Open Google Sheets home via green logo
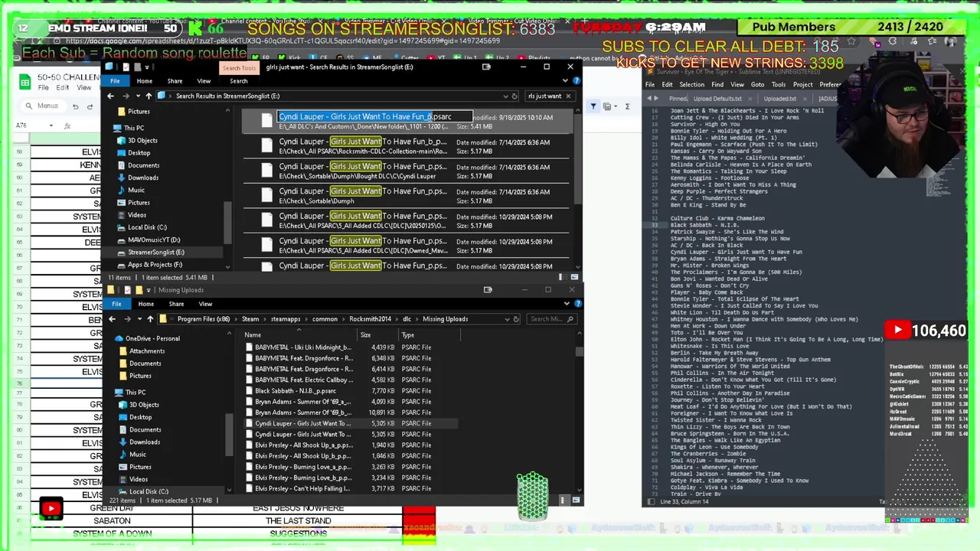Viewport: 980px width, 551px height. coord(25,82)
